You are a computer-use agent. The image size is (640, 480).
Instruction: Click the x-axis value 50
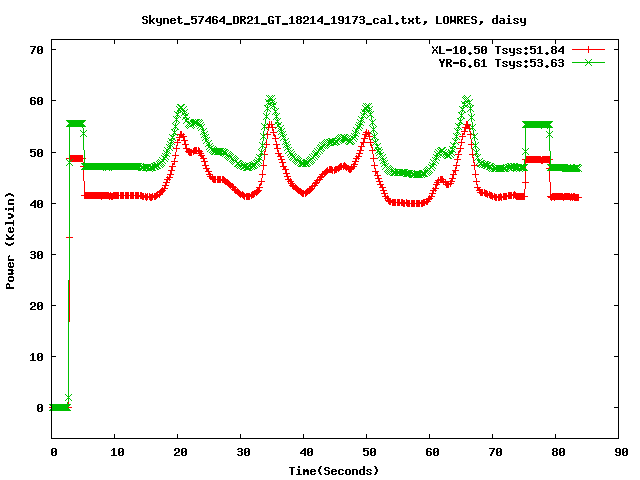pyautogui.click(x=369, y=452)
